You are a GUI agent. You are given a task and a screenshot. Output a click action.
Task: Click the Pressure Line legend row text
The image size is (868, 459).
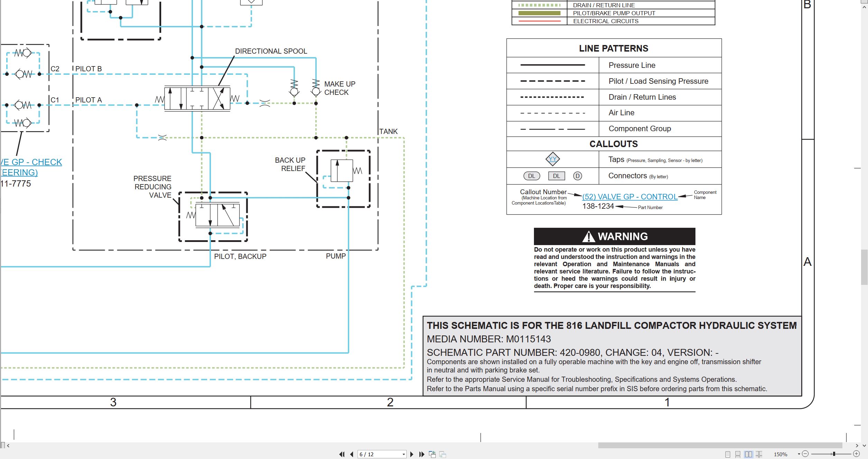click(x=632, y=65)
